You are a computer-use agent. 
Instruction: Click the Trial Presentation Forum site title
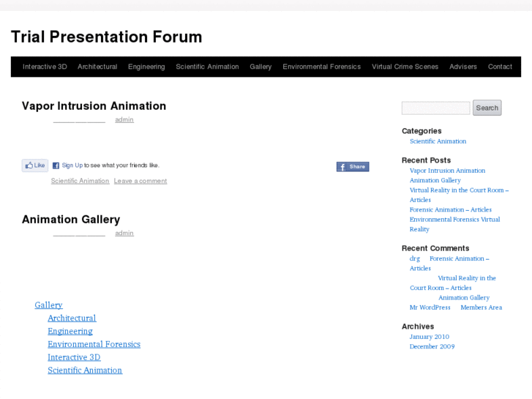[x=106, y=37]
